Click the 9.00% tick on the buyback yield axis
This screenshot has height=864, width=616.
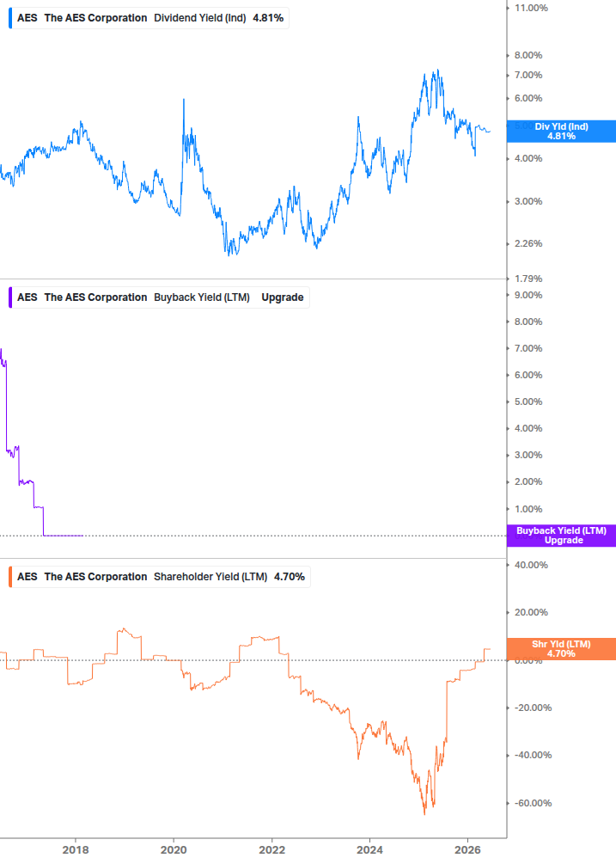tap(528, 296)
